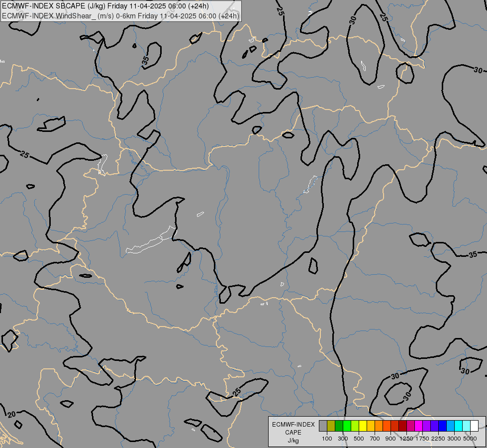Select the pale cyan legend swatch

point(466,426)
